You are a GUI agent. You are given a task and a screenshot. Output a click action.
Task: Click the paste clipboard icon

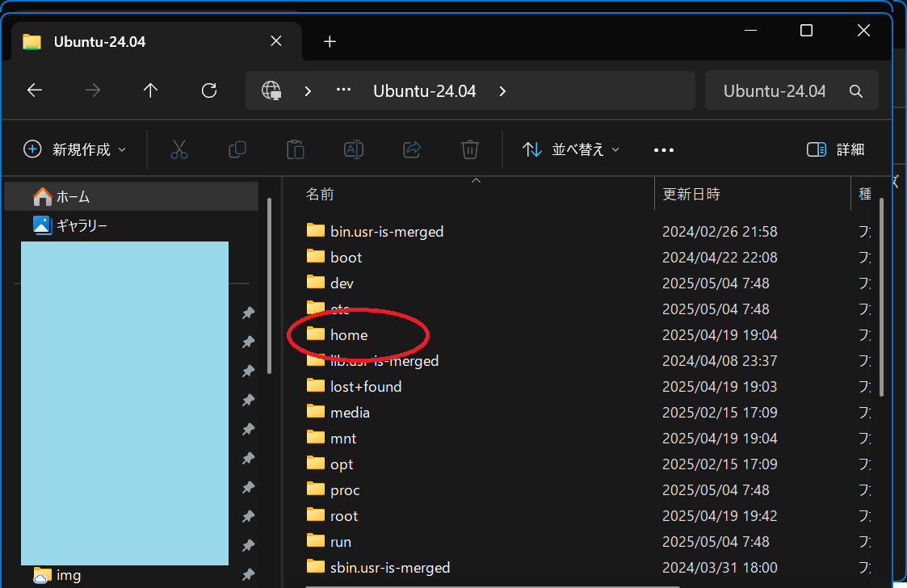click(x=296, y=149)
